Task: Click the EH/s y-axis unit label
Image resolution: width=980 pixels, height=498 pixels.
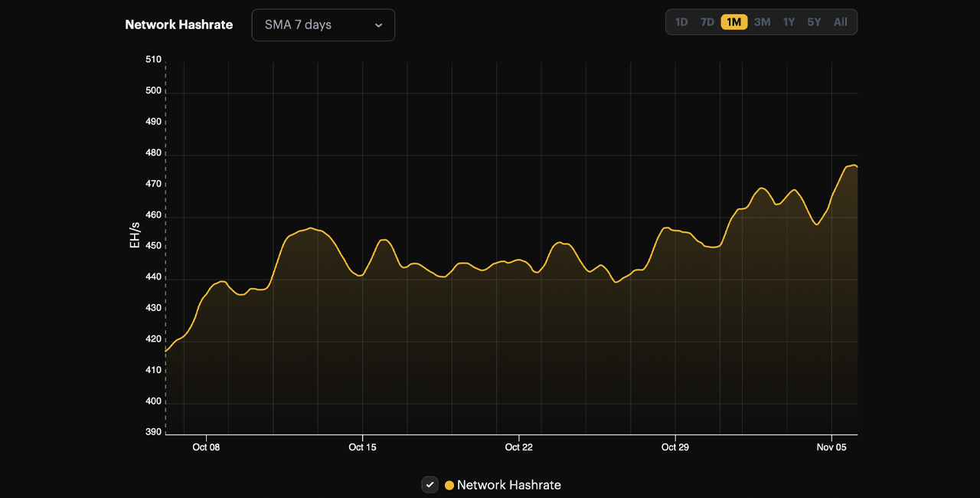Action: tap(135, 235)
